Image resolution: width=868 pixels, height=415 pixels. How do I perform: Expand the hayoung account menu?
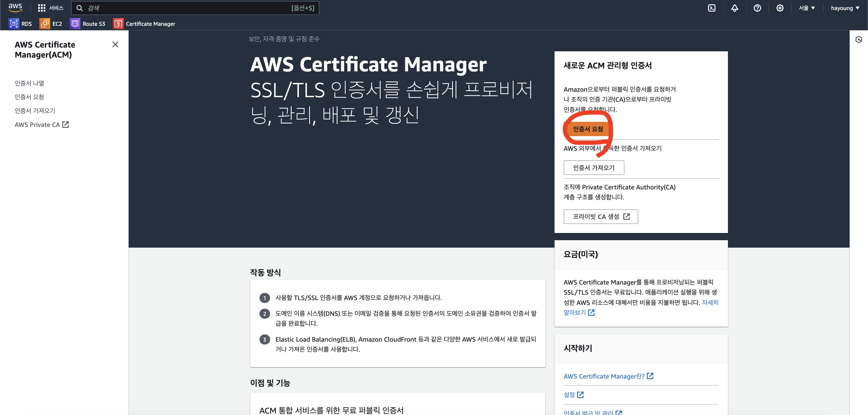(x=845, y=8)
